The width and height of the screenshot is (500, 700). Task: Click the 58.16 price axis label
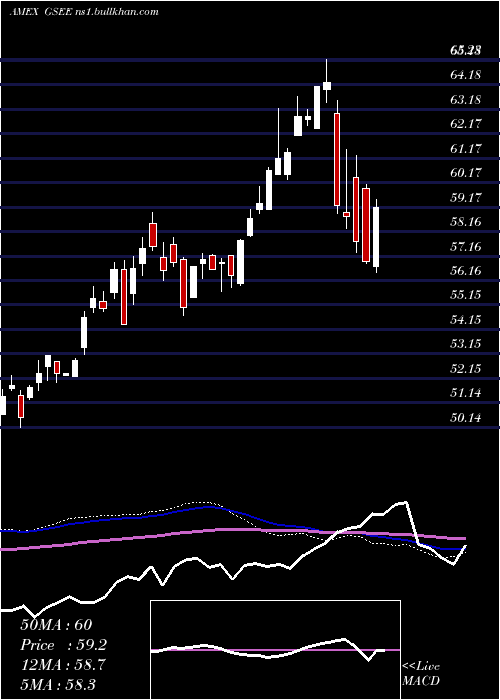(x=466, y=221)
